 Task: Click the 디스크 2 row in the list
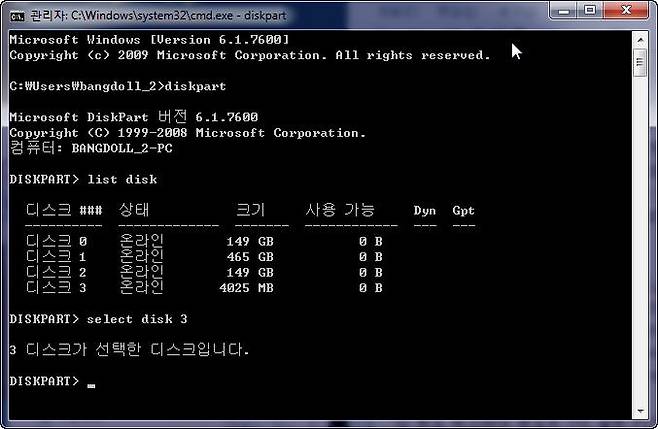pos(200,272)
